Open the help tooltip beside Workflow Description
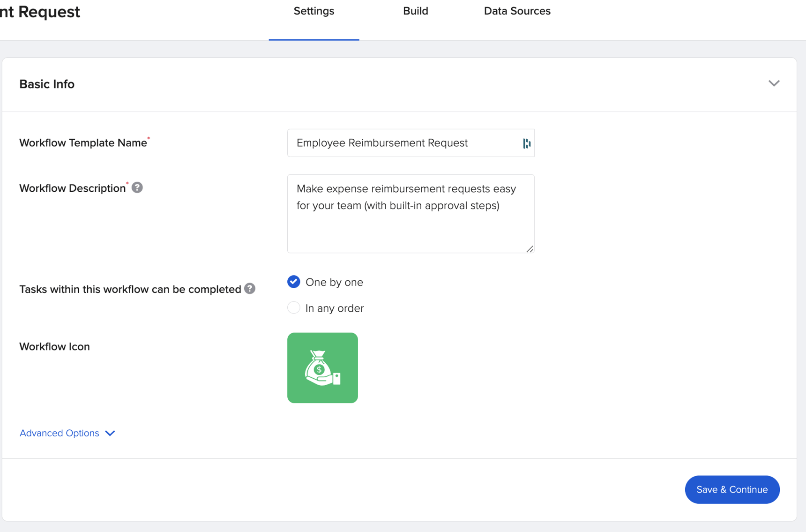This screenshot has width=806, height=532. [137, 187]
